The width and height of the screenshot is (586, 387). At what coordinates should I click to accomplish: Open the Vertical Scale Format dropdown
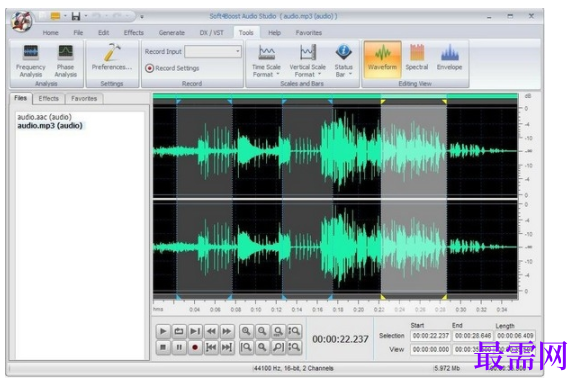(x=307, y=61)
